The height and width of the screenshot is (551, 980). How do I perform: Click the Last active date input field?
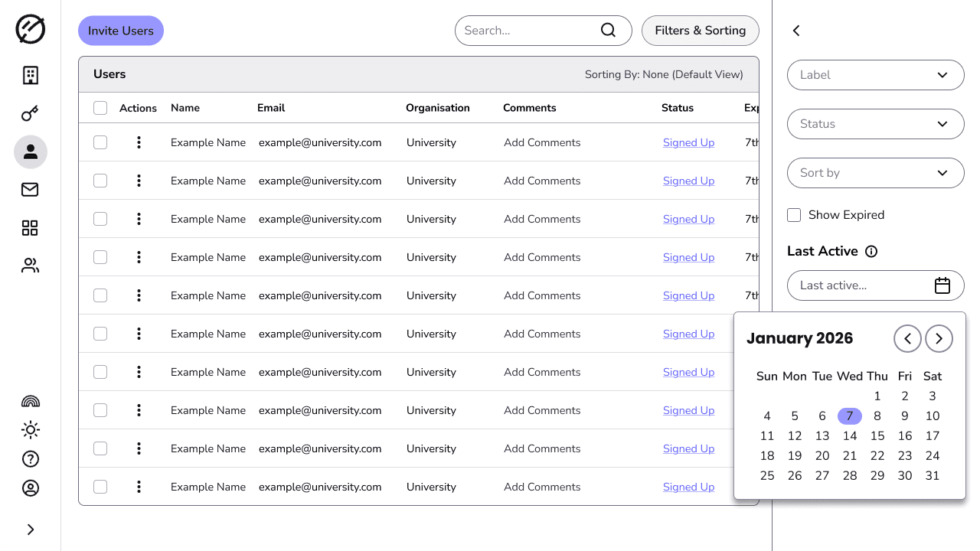(x=876, y=285)
